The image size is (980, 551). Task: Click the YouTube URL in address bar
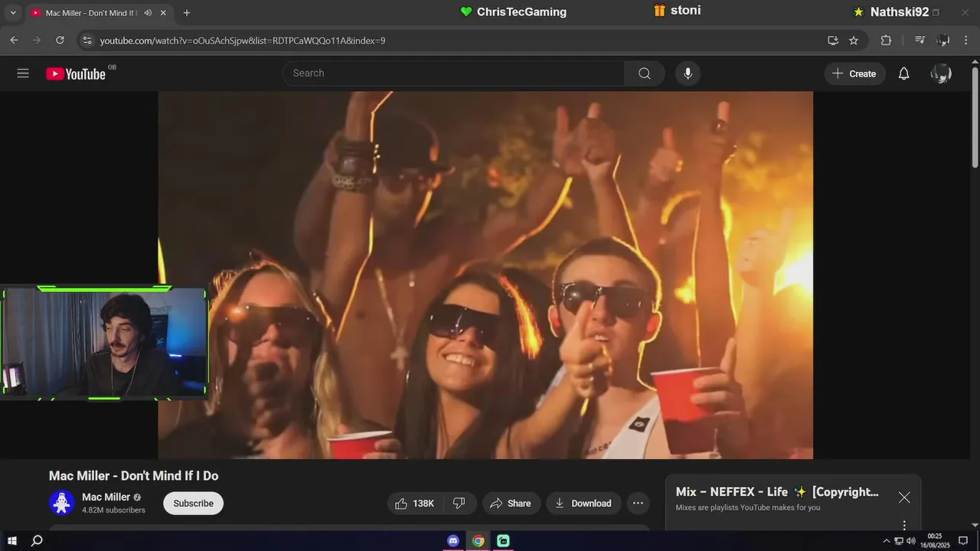(x=243, y=41)
